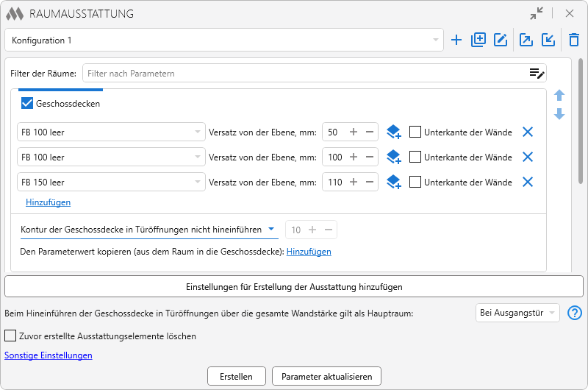Expand the FB 150 leer type dropdown

[197, 182]
